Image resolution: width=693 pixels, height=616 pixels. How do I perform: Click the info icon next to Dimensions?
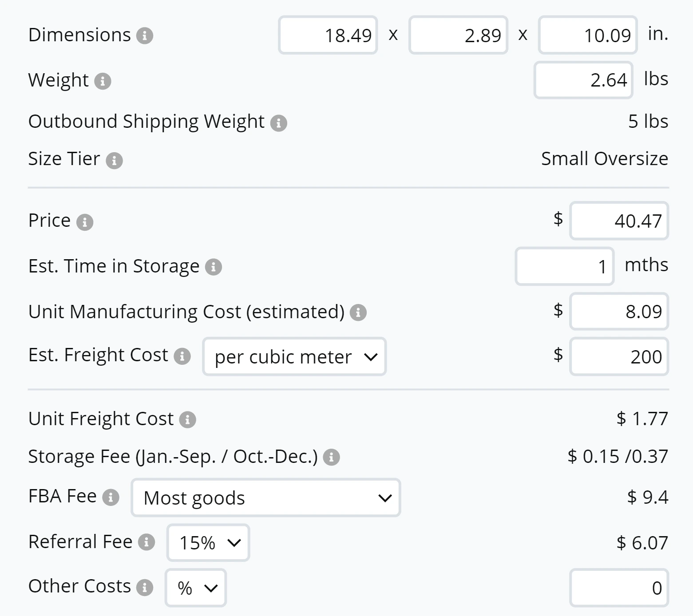(144, 36)
